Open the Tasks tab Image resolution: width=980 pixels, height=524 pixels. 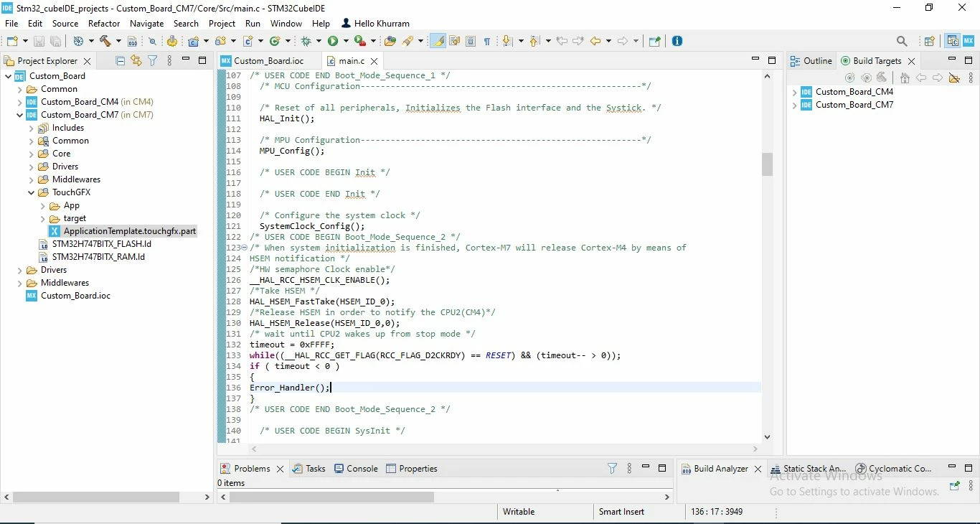tap(309, 469)
